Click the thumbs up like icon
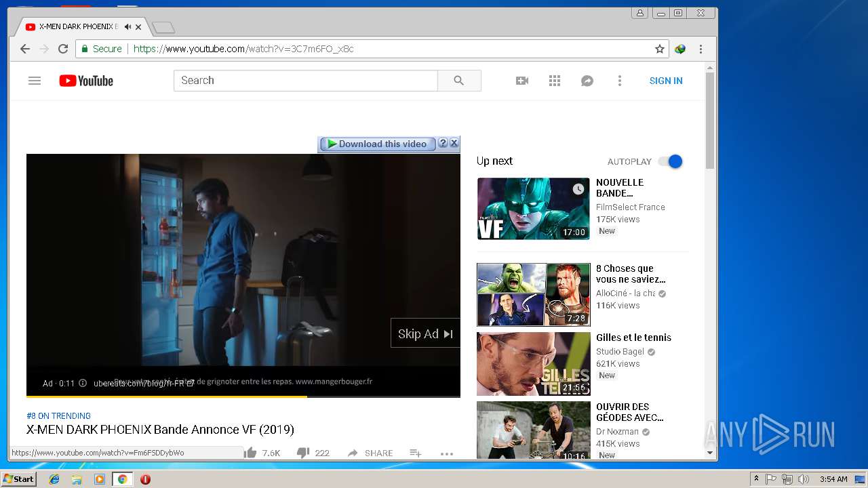 pos(251,453)
